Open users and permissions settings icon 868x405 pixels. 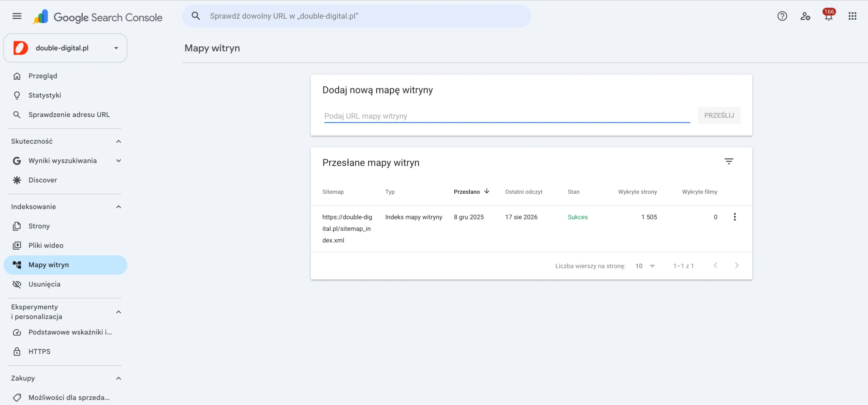(805, 16)
